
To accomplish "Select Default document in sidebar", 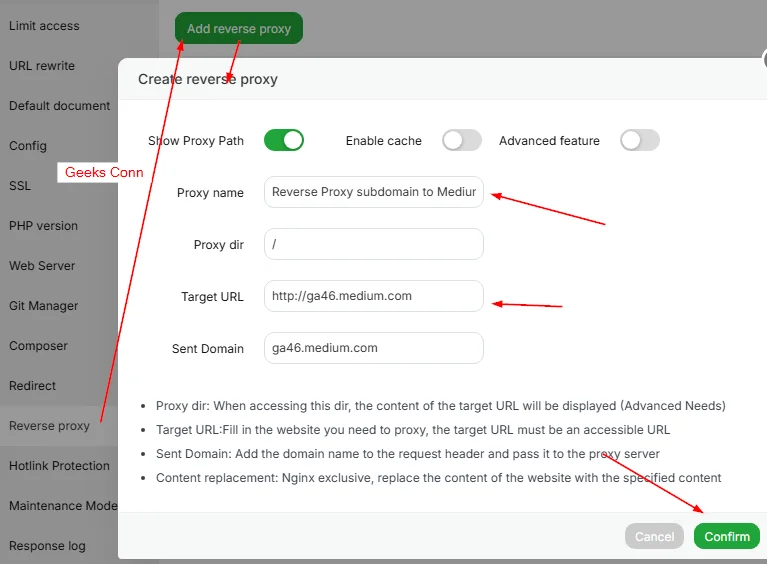I will point(60,106).
